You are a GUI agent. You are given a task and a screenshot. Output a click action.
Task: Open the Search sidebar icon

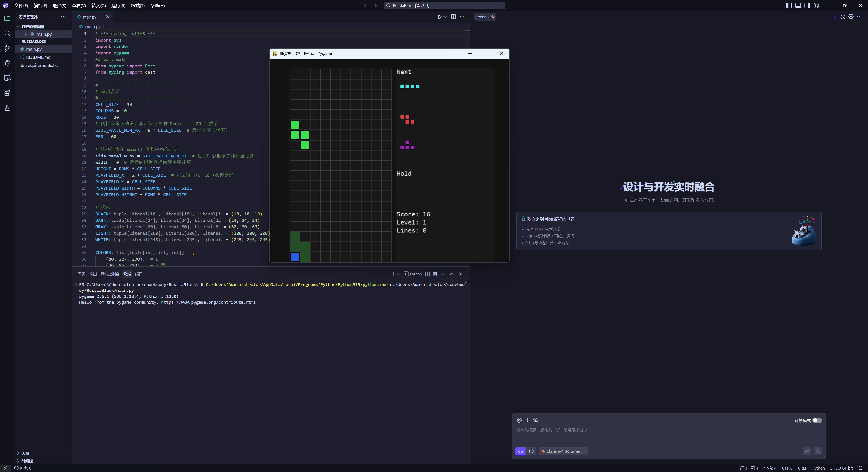(x=7, y=33)
